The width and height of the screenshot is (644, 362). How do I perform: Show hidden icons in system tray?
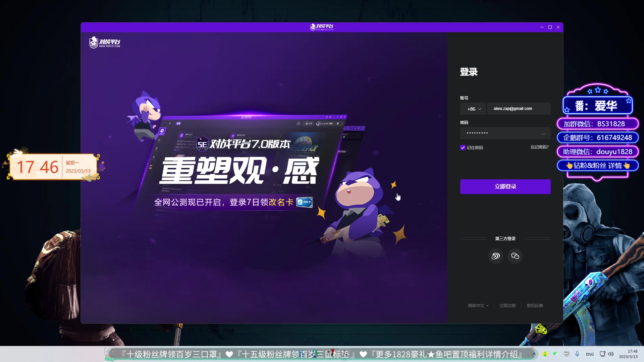[534, 354]
